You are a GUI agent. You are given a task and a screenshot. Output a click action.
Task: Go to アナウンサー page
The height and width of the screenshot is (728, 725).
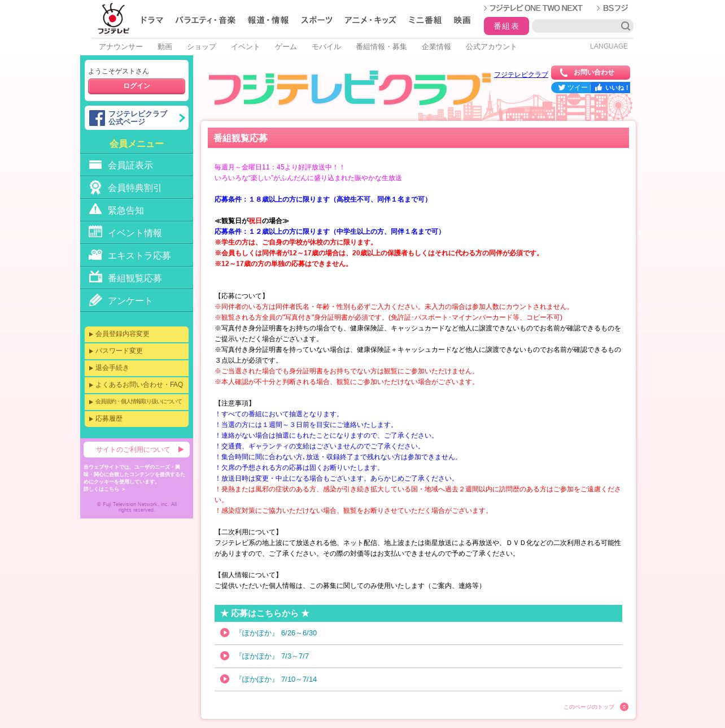[x=121, y=47]
